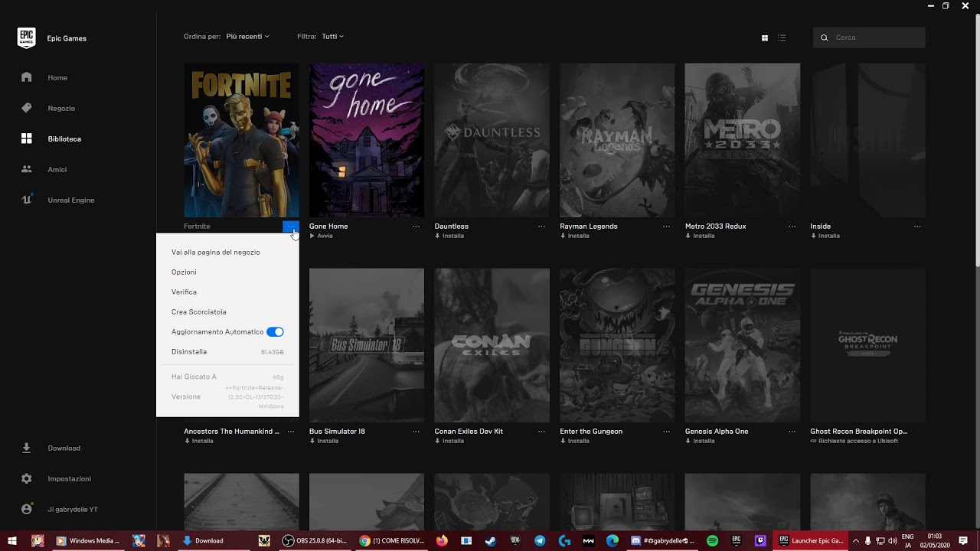The height and width of the screenshot is (551, 980).
Task: Choose Crea Scorciatoia in the menu
Action: (x=199, y=311)
